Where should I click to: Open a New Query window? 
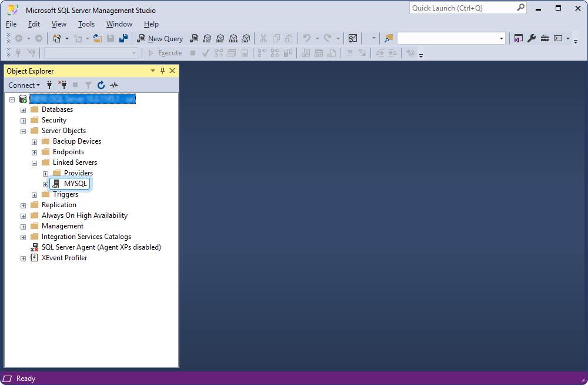coord(160,38)
